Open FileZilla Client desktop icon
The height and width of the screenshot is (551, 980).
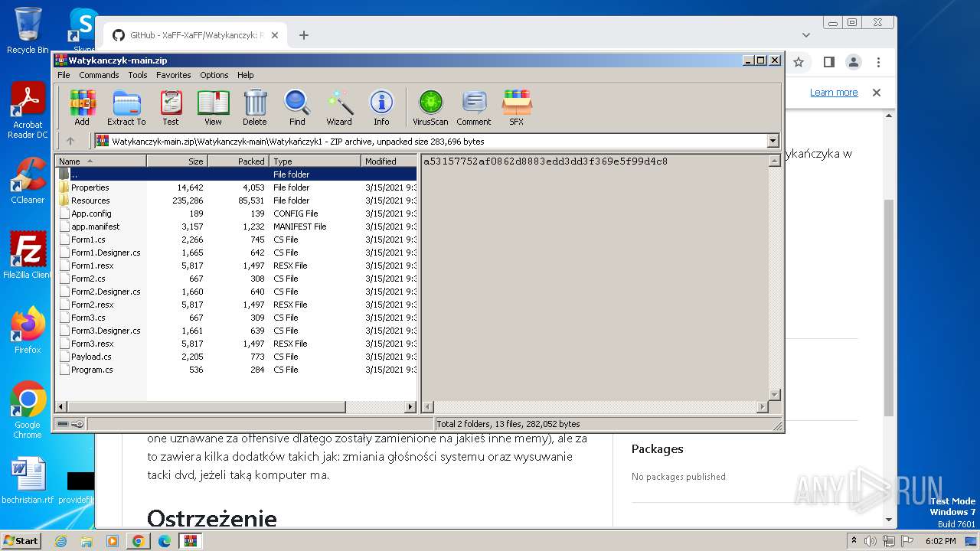[x=28, y=256]
